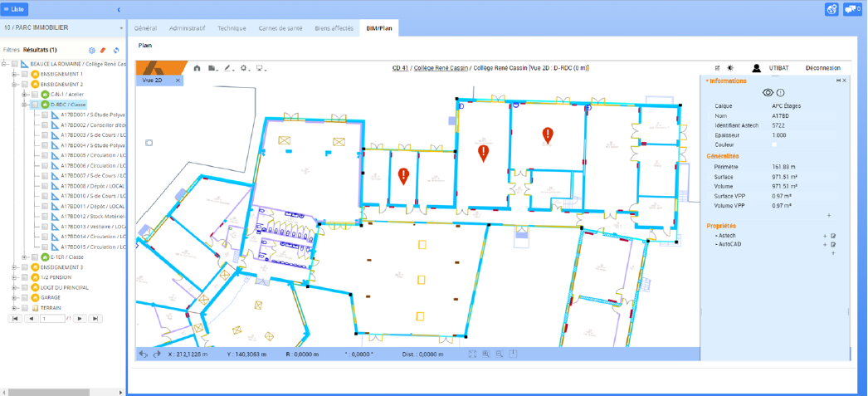The width and height of the screenshot is (868, 396).
Task: Tick the checkbox for ENSEIGNEMENT 1
Action: coord(25,74)
